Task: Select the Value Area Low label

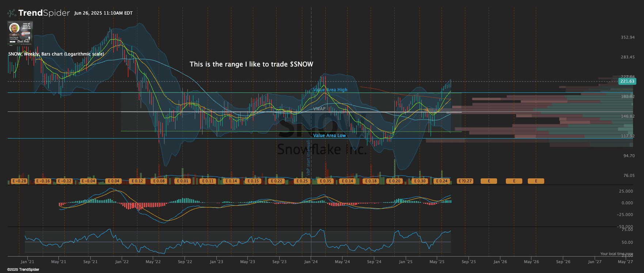Action: point(329,136)
